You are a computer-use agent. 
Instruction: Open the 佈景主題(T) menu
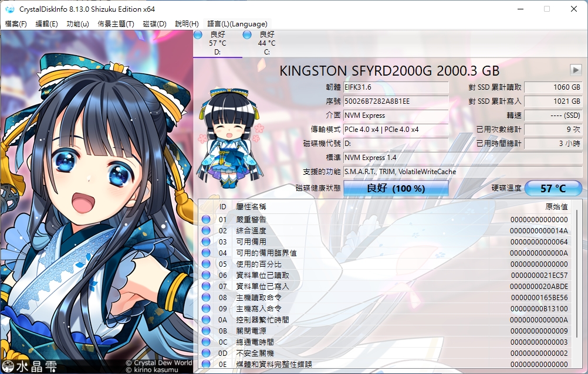click(x=116, y=24)
